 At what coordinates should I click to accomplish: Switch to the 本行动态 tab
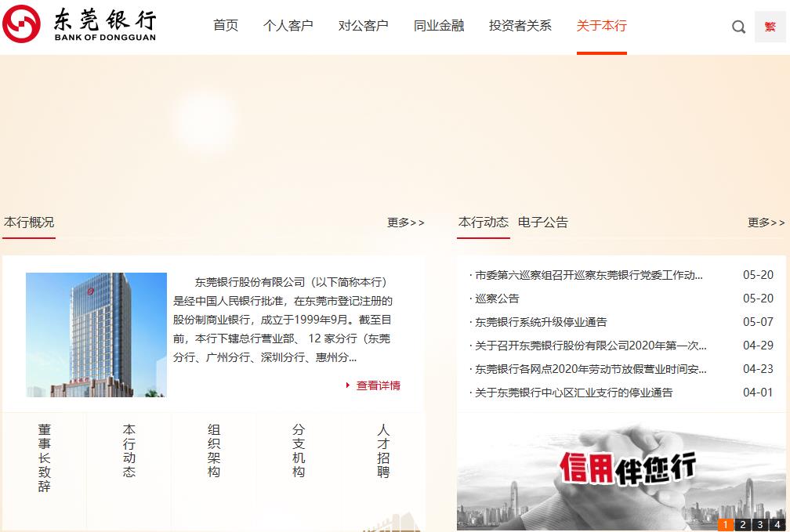[483, 223]
